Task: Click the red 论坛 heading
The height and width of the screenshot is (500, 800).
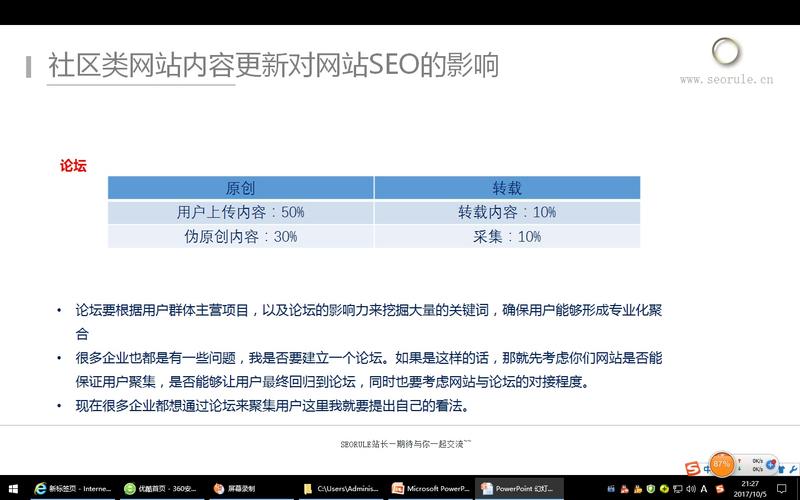Action: tap(73, 165)
